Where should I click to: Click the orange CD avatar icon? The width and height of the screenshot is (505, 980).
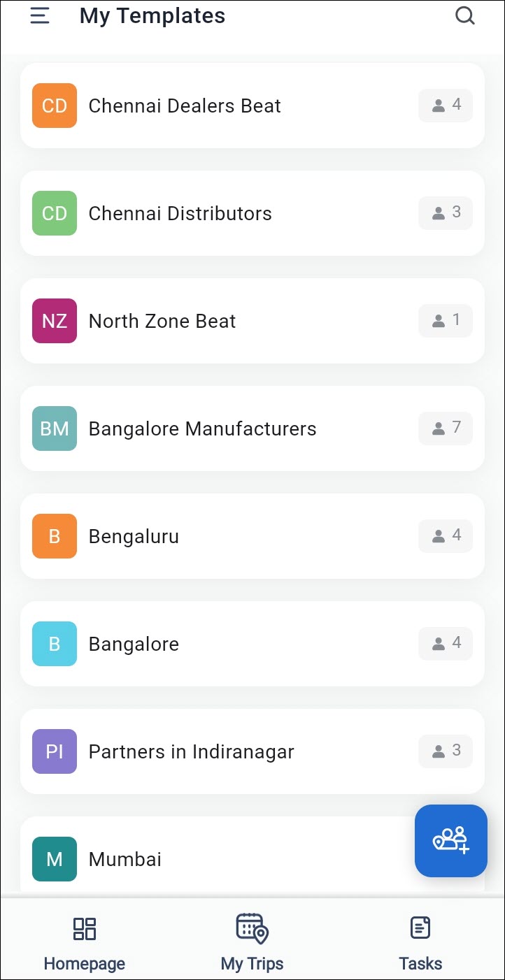point(55,106)
